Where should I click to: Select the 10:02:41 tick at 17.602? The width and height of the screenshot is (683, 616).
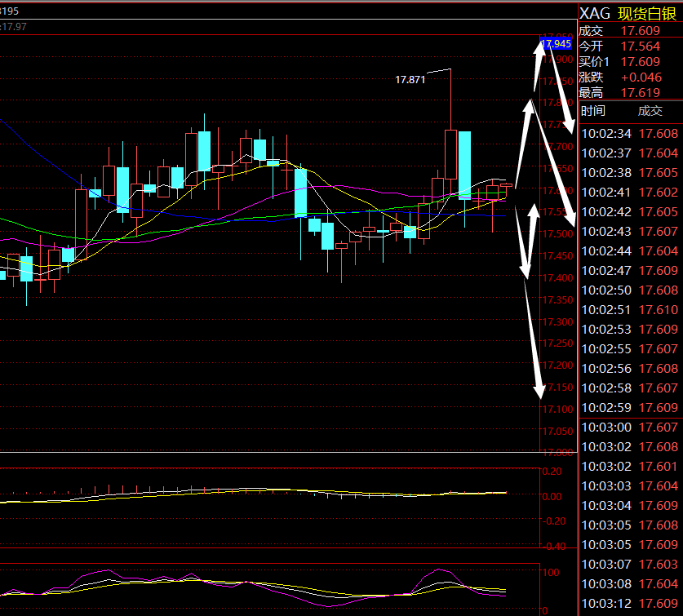pos(630,192)
